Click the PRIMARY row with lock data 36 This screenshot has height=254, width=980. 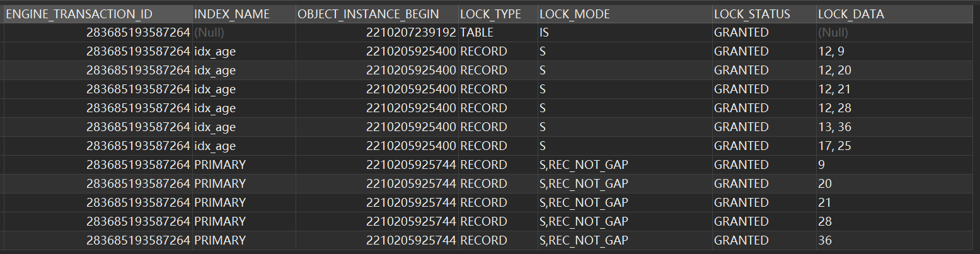(x=492, y=240)
